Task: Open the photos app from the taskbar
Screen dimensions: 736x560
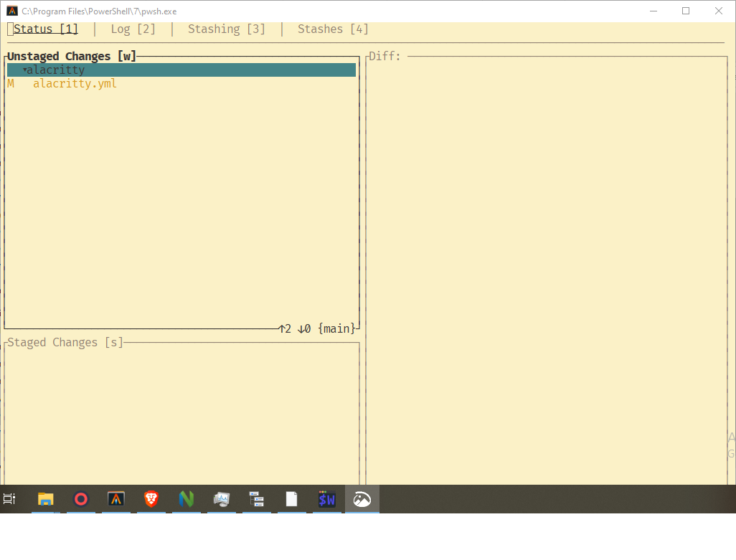Action: coord(362,499)
